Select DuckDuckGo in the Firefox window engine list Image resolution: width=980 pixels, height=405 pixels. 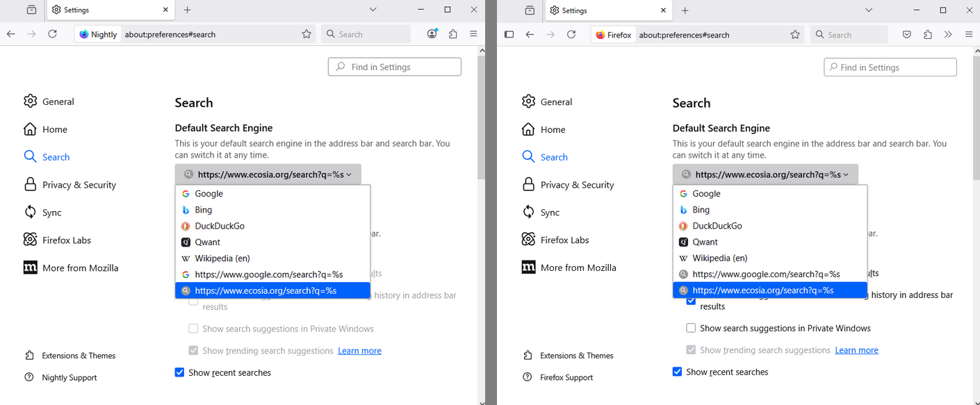click(770, 226)
